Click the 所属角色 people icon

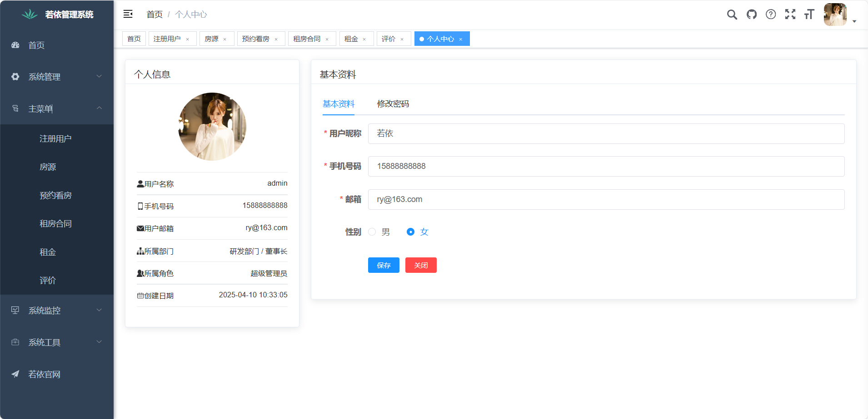pyautogui.click(x=140, y=273)
